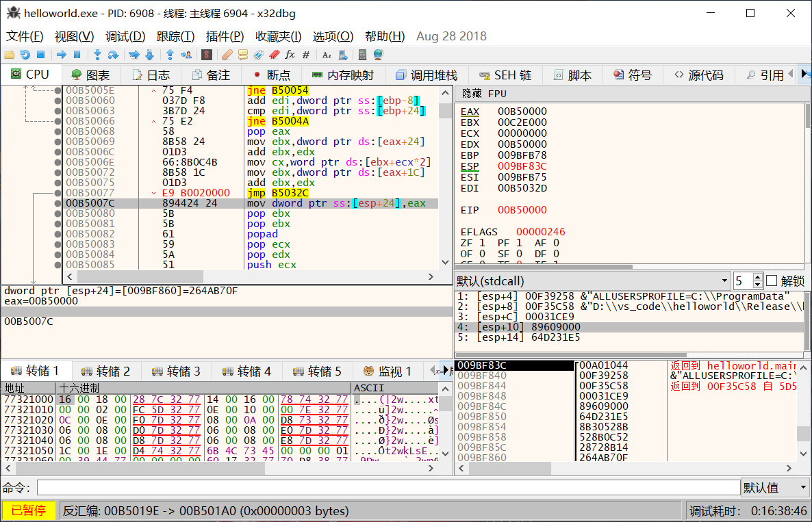Open the Variables hash icon
The image size is (812, 522).
[x=305, y=54]
